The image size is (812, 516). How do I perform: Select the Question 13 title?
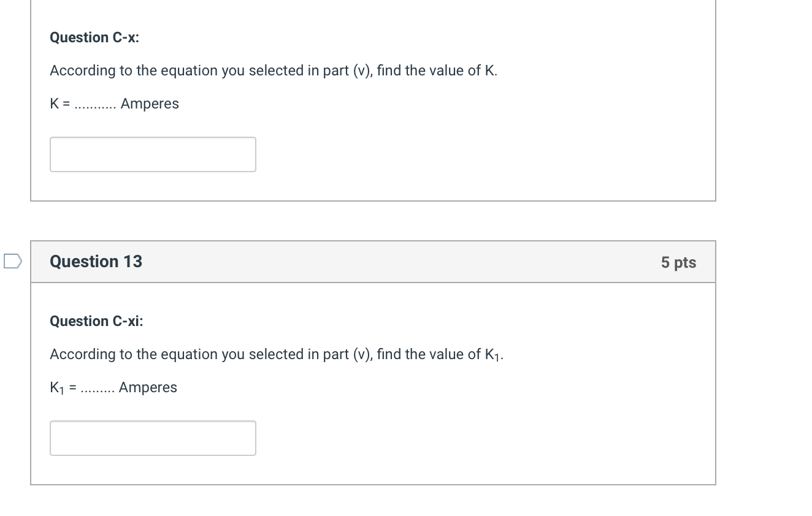pos(96,262)
